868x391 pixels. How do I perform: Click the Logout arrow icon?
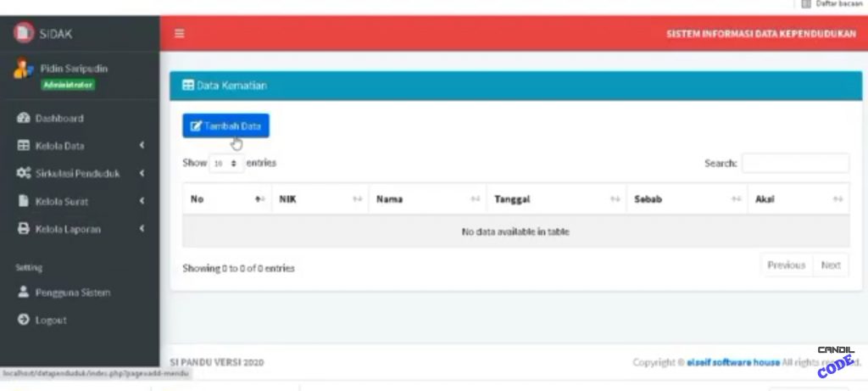pyautogui.click(x=24, y=321)
